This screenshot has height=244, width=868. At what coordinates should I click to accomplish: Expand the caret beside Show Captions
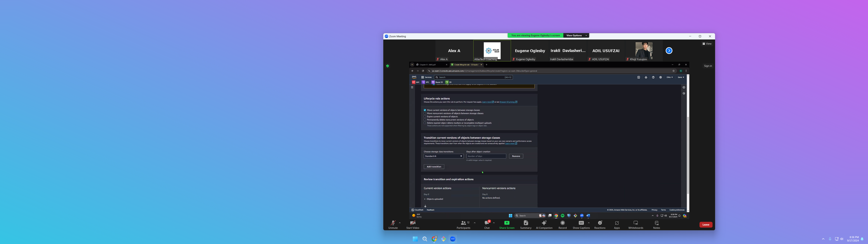(x=589, y=223)
